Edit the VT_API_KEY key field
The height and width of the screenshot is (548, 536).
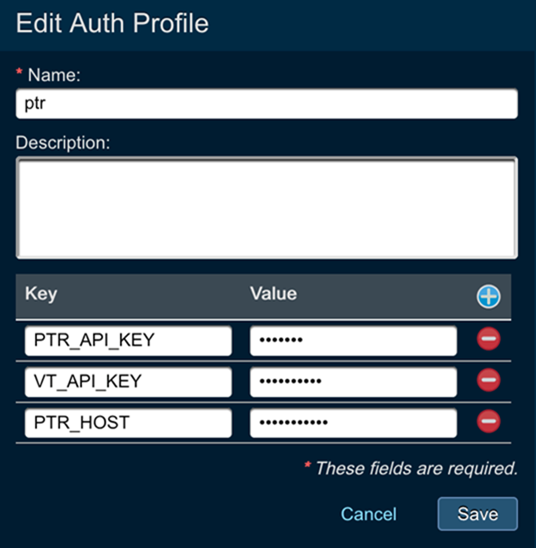click(128, 382)
